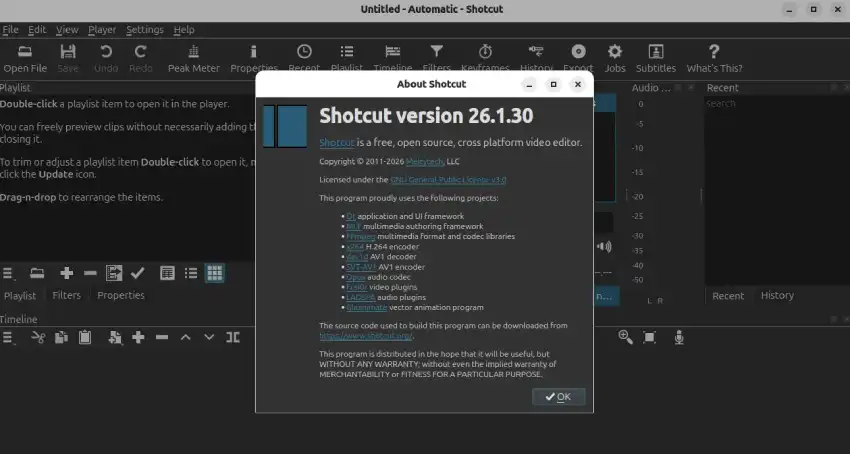The image size is (850, 454).
Task: Click timeline Cut scissors icon
Action: pyautogui.click(x=38, y=337)
